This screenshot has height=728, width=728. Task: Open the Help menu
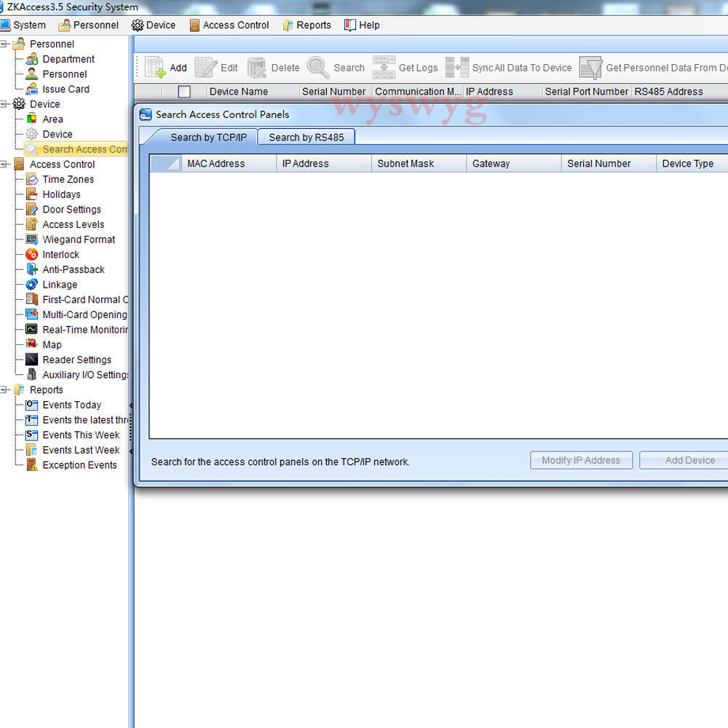(x=362, y=25)
